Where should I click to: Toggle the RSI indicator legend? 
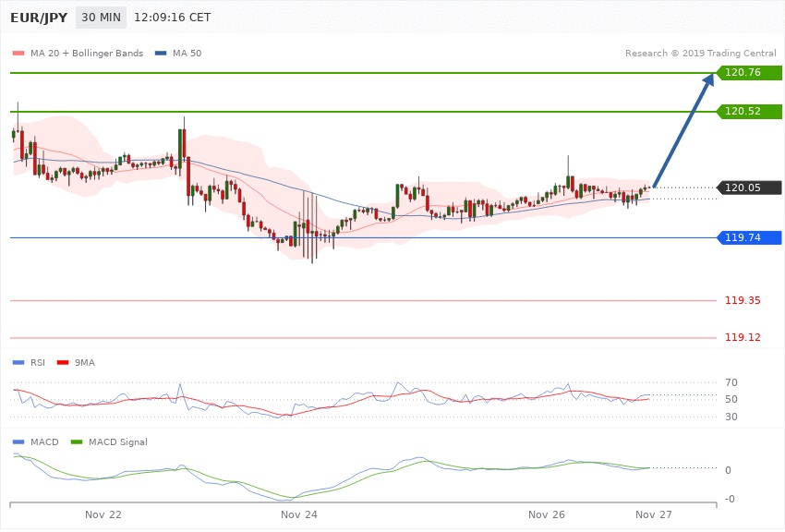coord(31,362)
